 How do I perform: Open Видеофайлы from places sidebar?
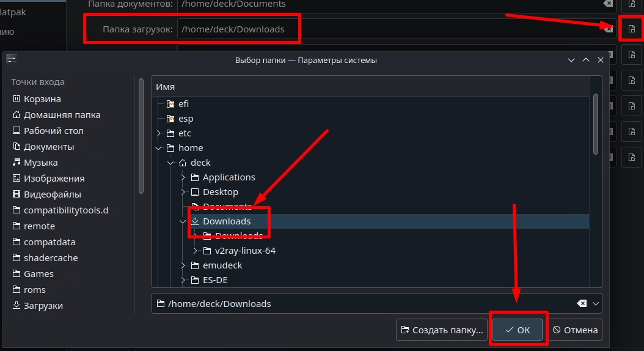click(52, 194)
